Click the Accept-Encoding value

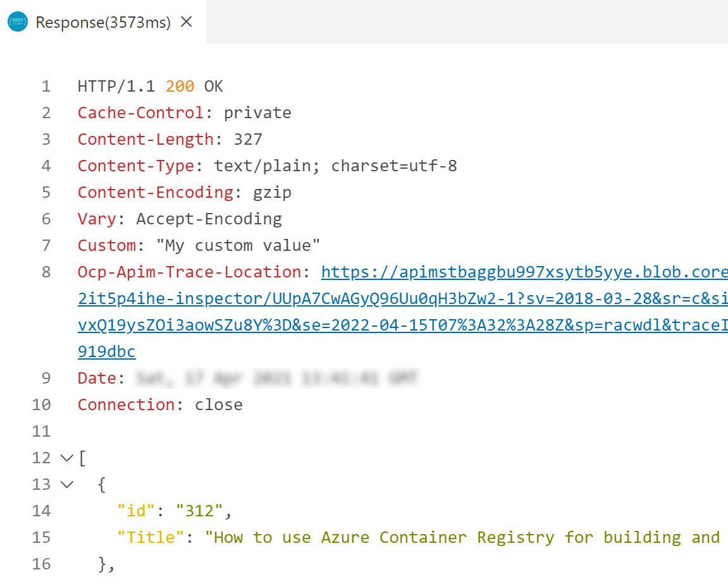click(x=209, y=219)
